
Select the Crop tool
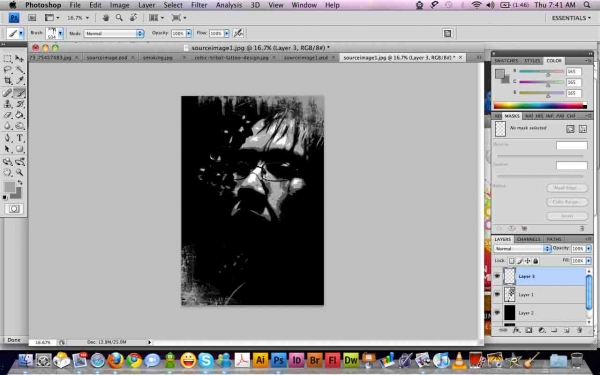pyautogui.click(x=8, y=81)
